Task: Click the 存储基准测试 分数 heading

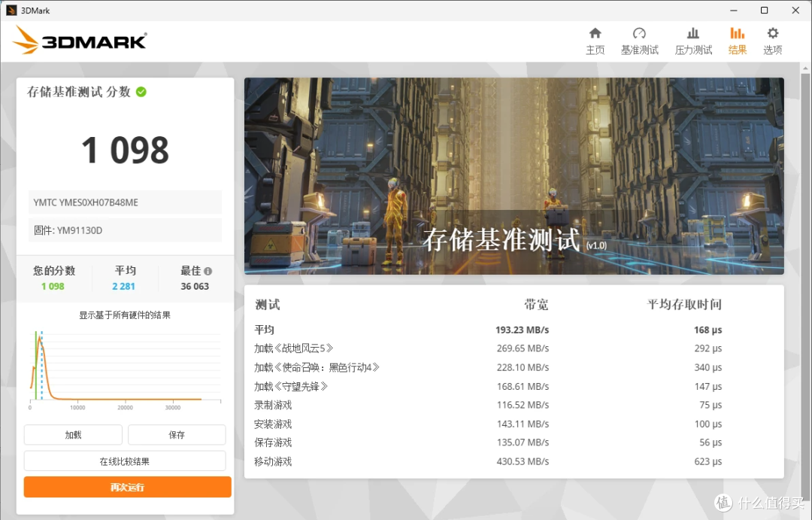Action: (x=79, y=92)
